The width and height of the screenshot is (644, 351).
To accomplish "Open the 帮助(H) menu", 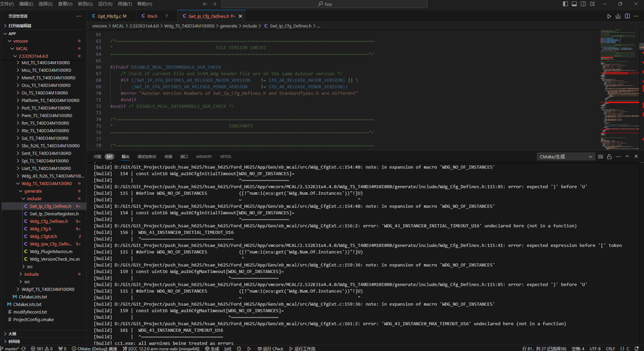I will (x=144, y=4).
